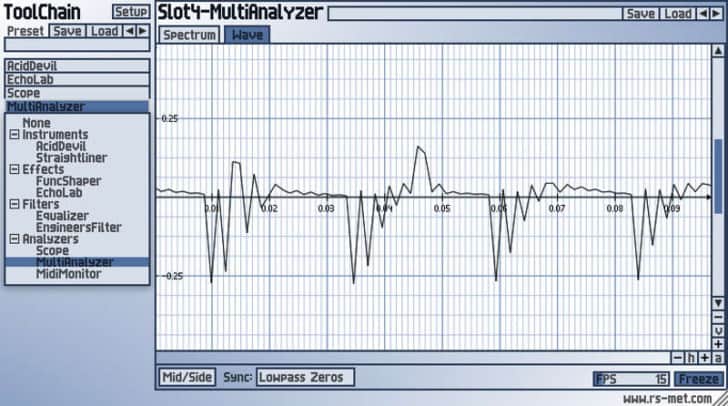Click the vertical scrollbar up arrow
The height and width of the screenshot is (406, 728).
click(x=718, y=51)
